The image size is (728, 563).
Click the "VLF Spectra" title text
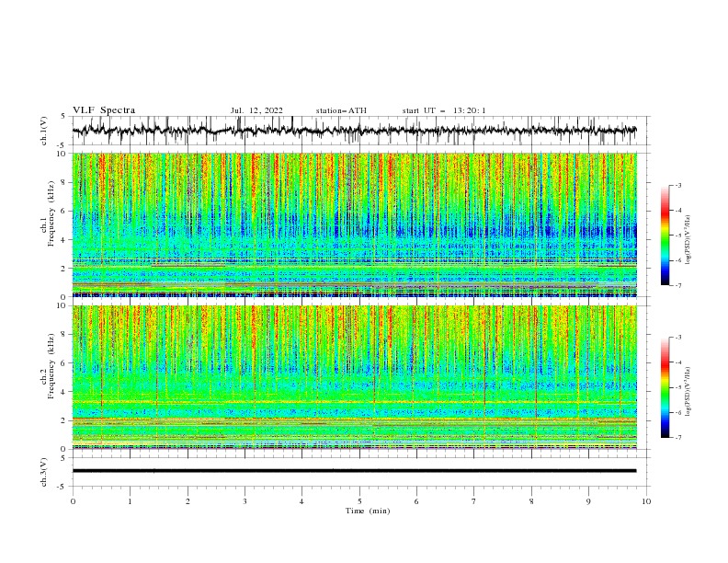104,110
